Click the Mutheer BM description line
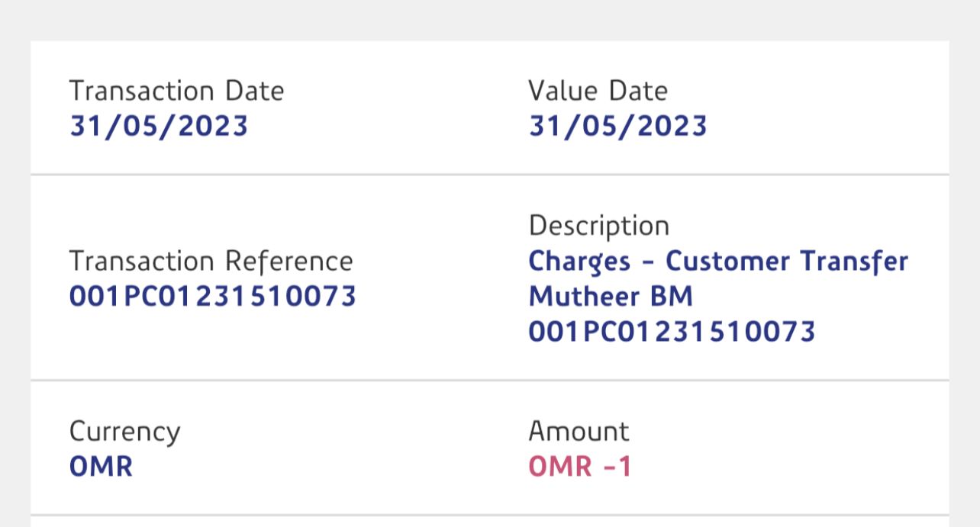The height and width of the screenshot is (527, 980). coord(611,296)
